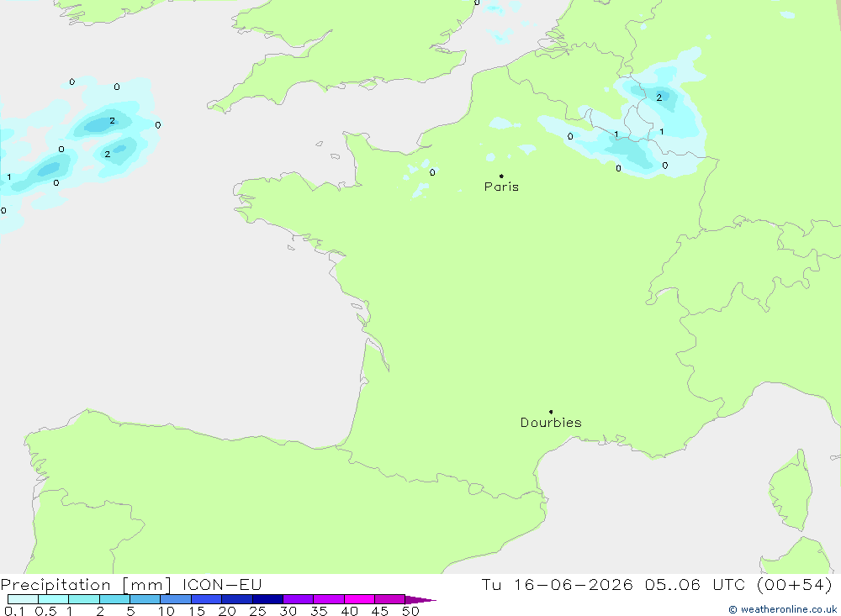Screen dimensions: 841x616
Task: Pick the 2–5 mm legend swatch
Action: [114, 599]
